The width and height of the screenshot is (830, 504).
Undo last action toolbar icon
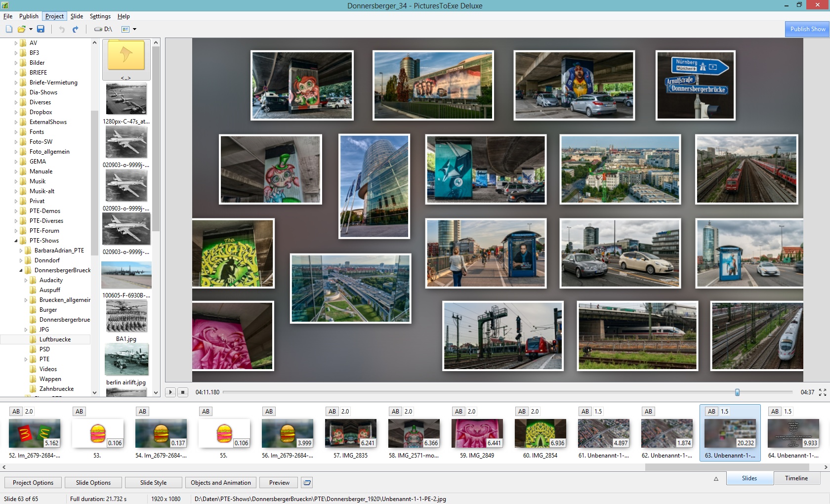(x=62, y=29)
